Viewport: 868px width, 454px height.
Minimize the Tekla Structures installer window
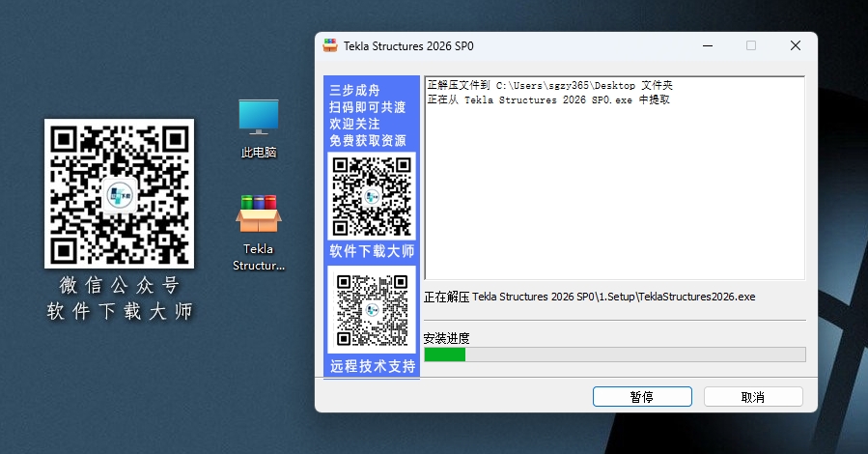[x=708, y=45]
